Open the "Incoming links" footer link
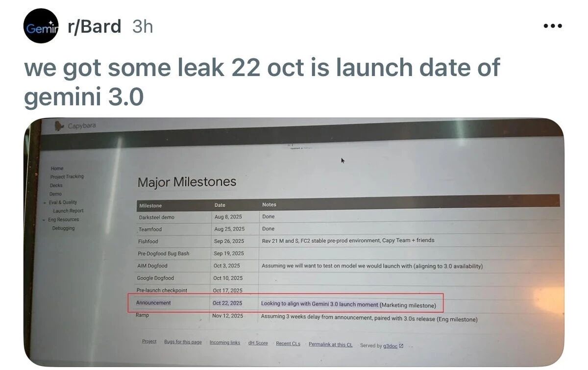This screenshot has width=588, height=370. pos(225,343)
